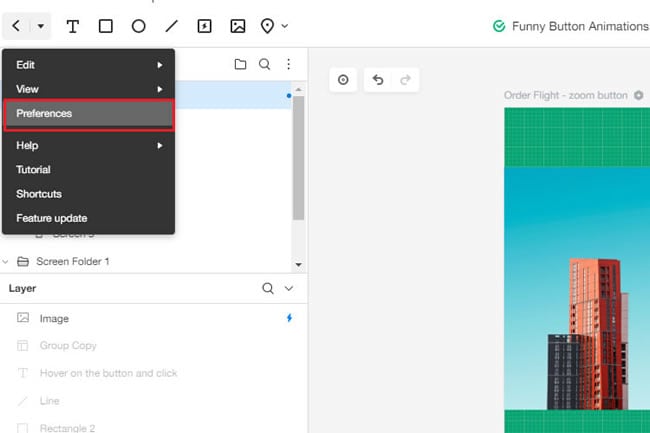Click the new folder icon in screen panel

(240, 64)
